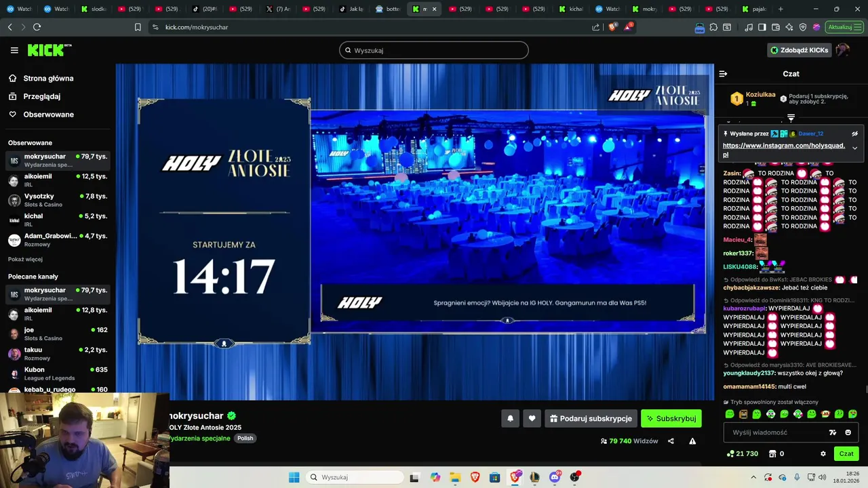Click the Aktualizuj browser update button
Image resolution: width=868 pixels, height=488 pixels.
pyautogui.click(x=843, y=27)
